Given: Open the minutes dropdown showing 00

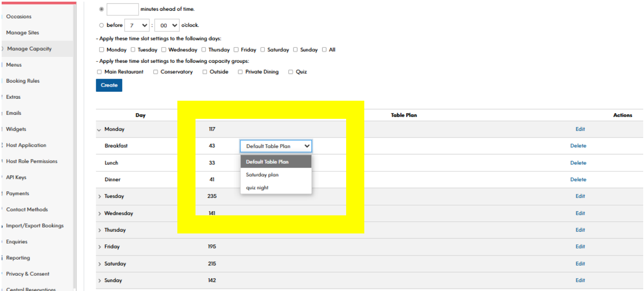Looking at the screenshot, I should pos(169,26).
